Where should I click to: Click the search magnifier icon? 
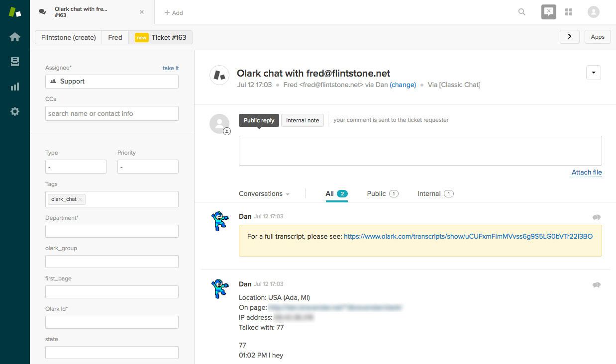(521, 12)
